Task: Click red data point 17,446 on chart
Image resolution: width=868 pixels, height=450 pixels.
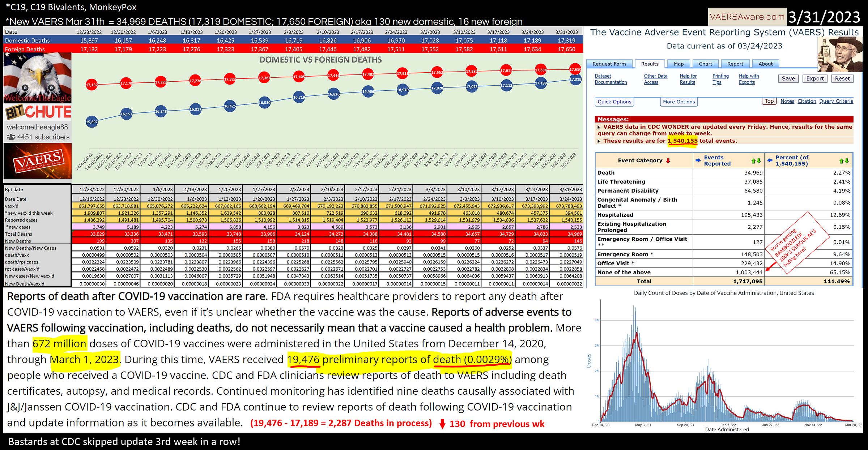Action: [333, 76]
